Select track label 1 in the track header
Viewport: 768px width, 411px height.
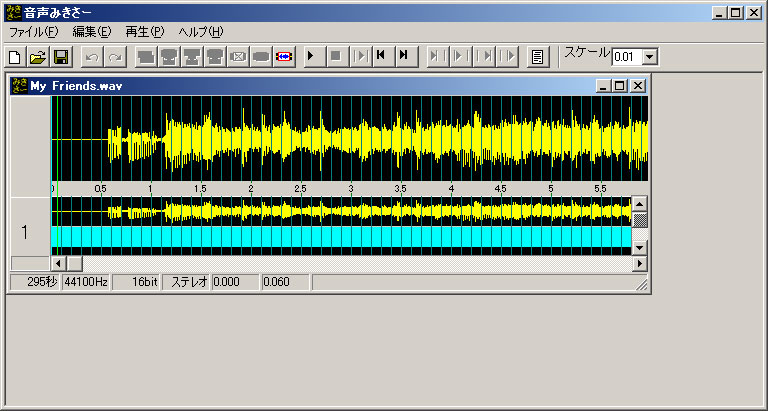pyautogui.click(x=24, y=233)
